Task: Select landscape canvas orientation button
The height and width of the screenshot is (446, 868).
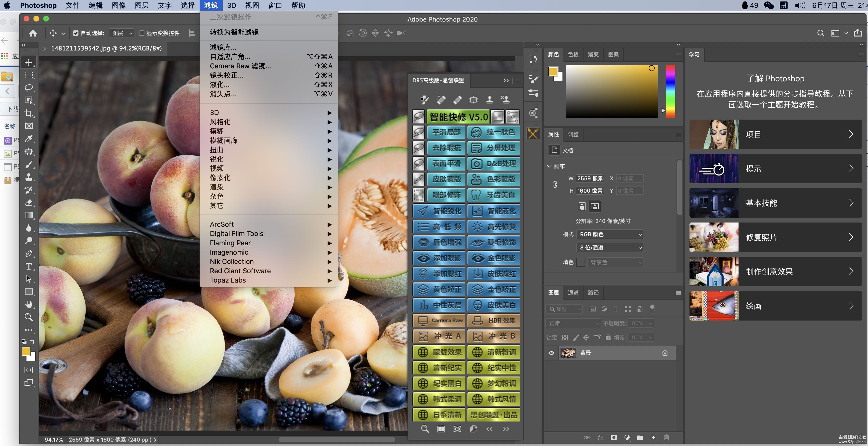Action: tap(595, 206)
